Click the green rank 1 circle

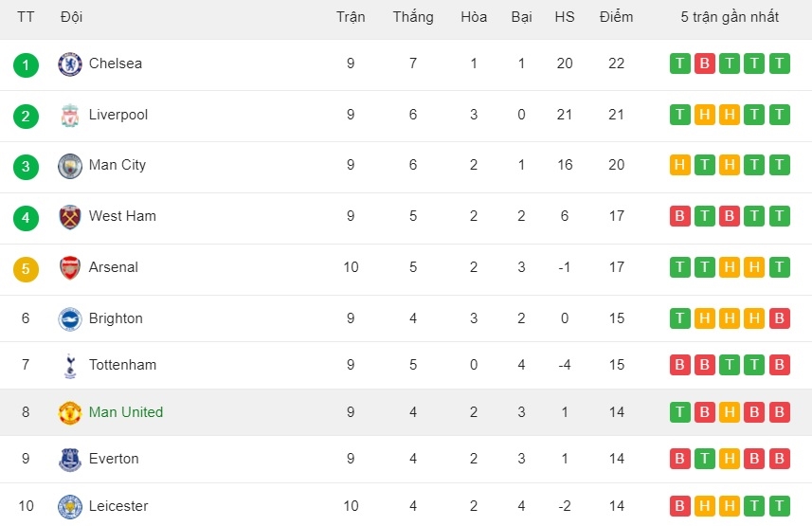(x=26, y=65)
